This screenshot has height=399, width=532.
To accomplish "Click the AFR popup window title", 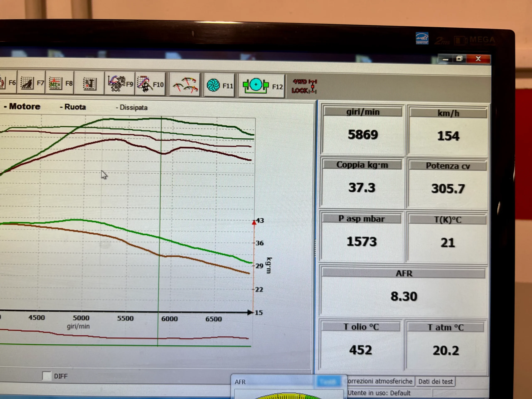I will [x=240, y=382].
